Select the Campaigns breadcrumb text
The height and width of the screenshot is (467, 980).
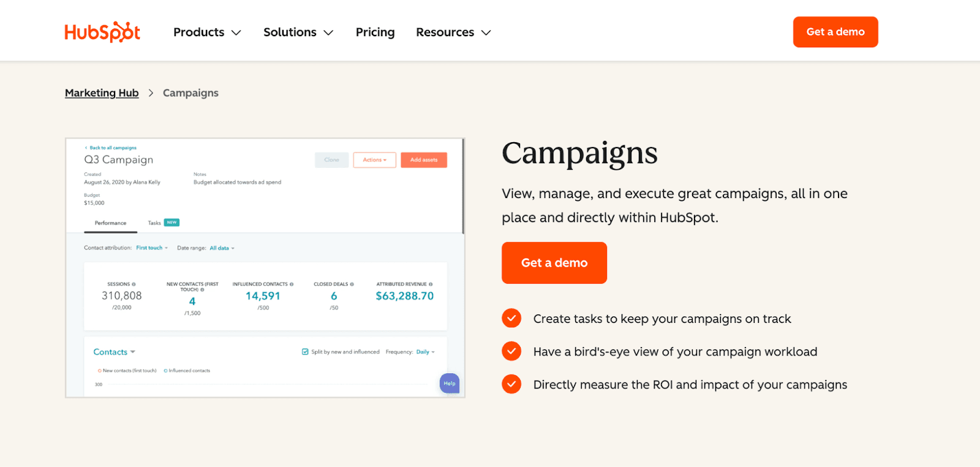[190, 93]
